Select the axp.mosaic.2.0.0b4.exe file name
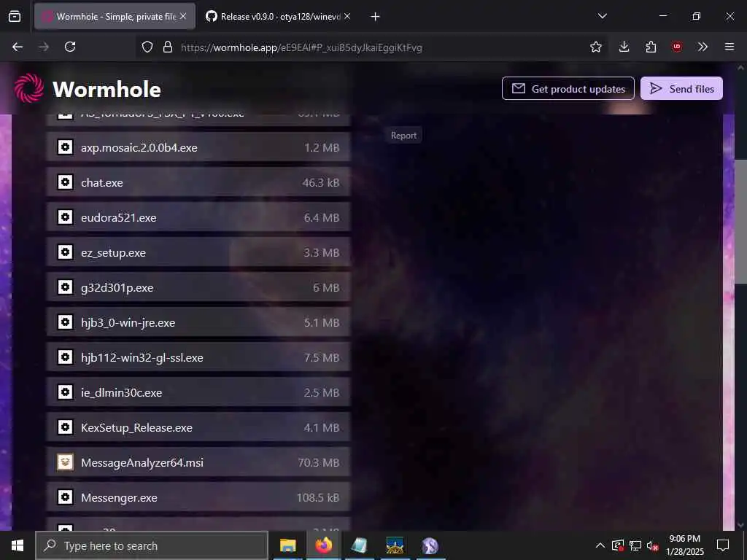 [139, 147]
